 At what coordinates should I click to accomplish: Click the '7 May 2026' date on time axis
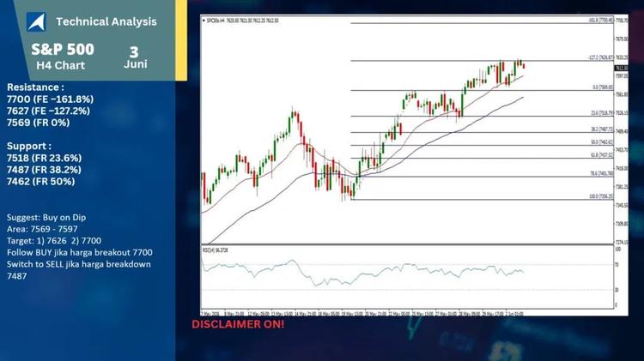coord(210,314)
